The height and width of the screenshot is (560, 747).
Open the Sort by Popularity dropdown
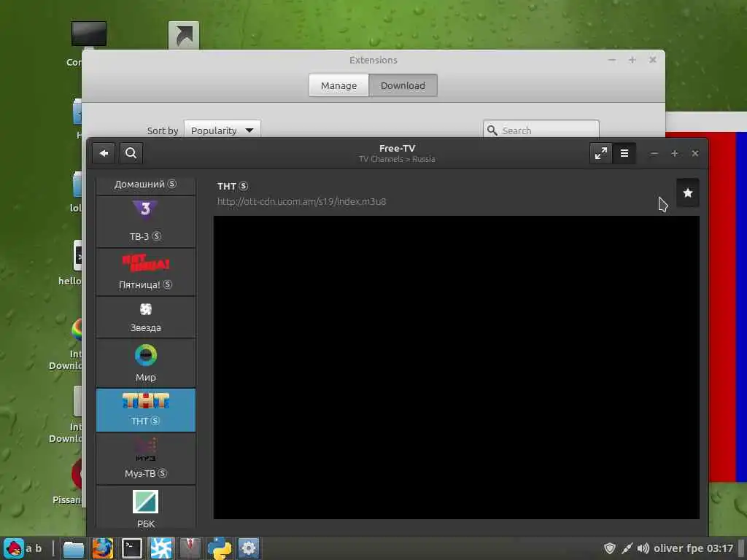tap(222, 130)
